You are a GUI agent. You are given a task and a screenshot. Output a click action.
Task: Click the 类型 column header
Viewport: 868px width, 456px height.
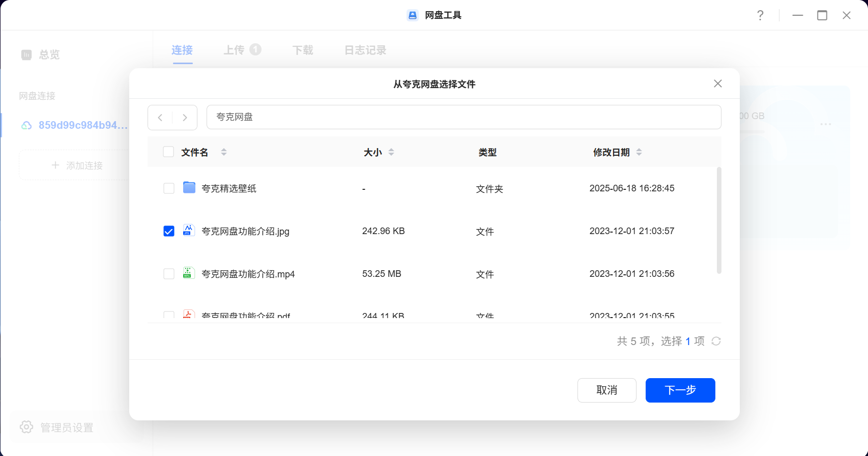487,152
